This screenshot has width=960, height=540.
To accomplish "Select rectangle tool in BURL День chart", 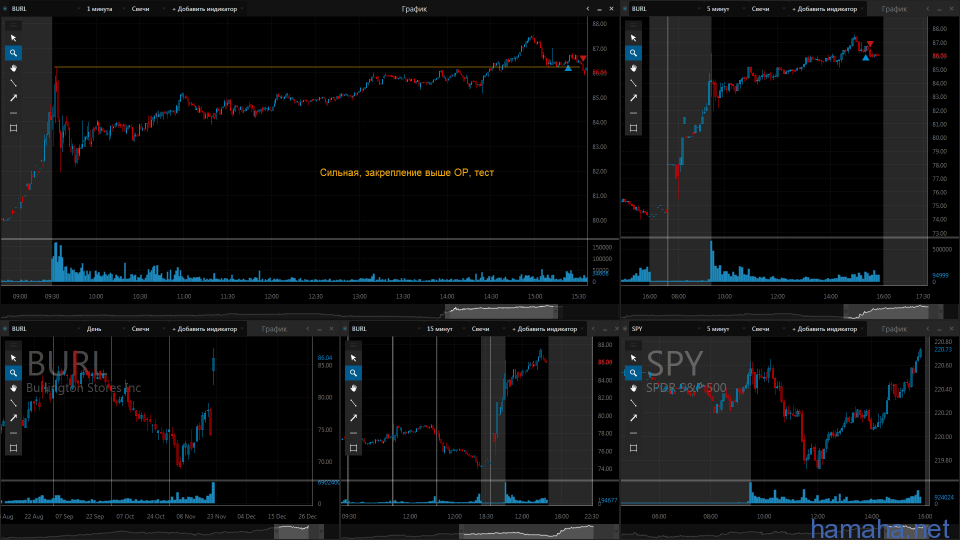I will (13, 448).
